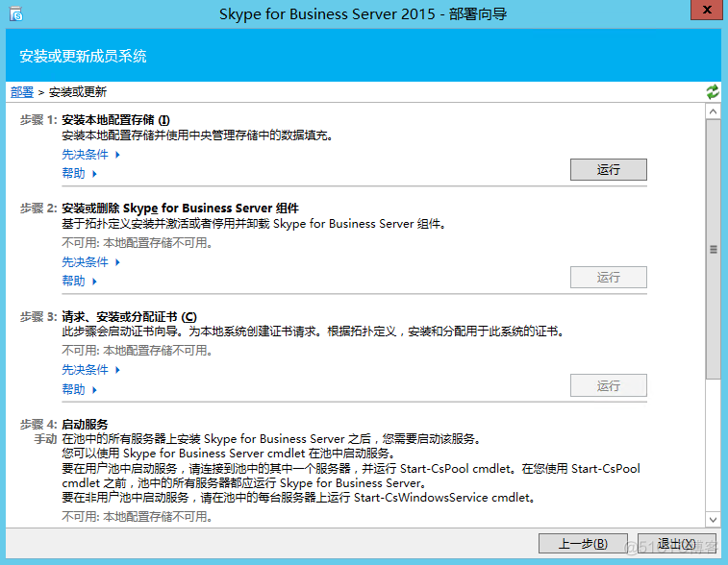The image size is (728, 565).
Task: Expand 帮助 under step 2
Action: (80, 282)
